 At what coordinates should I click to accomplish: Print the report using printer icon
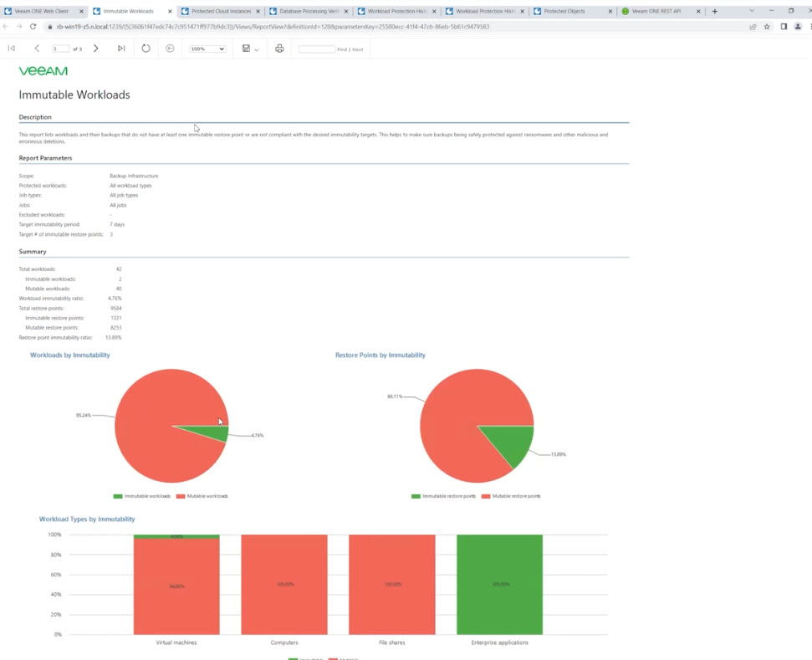[279, 49]
